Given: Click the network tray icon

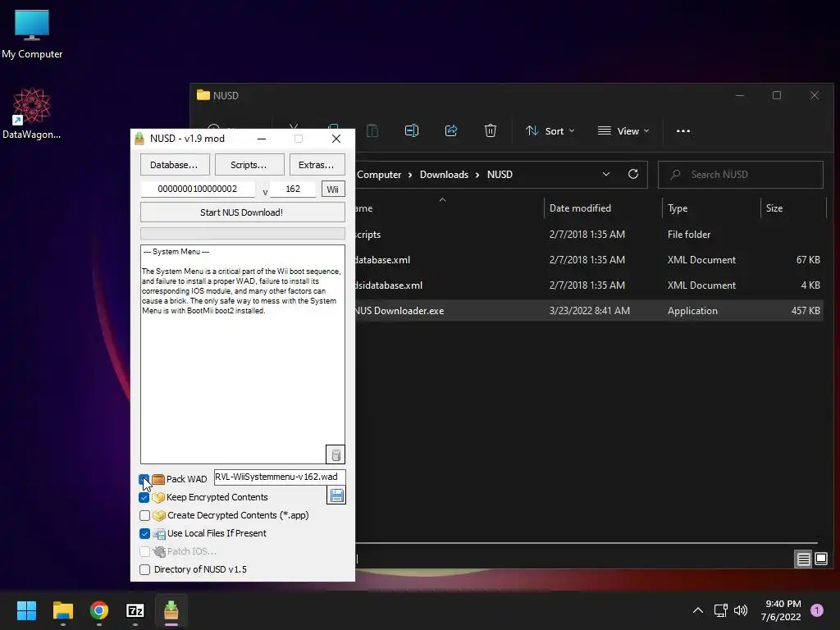Looking at the screenshot, I should (x=720, y=610).
